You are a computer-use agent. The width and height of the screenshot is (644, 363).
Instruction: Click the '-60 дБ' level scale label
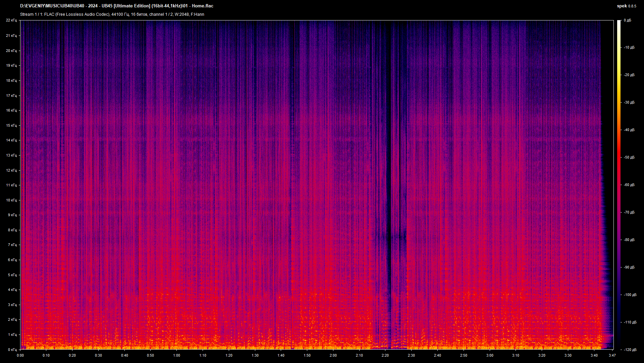coord(629,185)
